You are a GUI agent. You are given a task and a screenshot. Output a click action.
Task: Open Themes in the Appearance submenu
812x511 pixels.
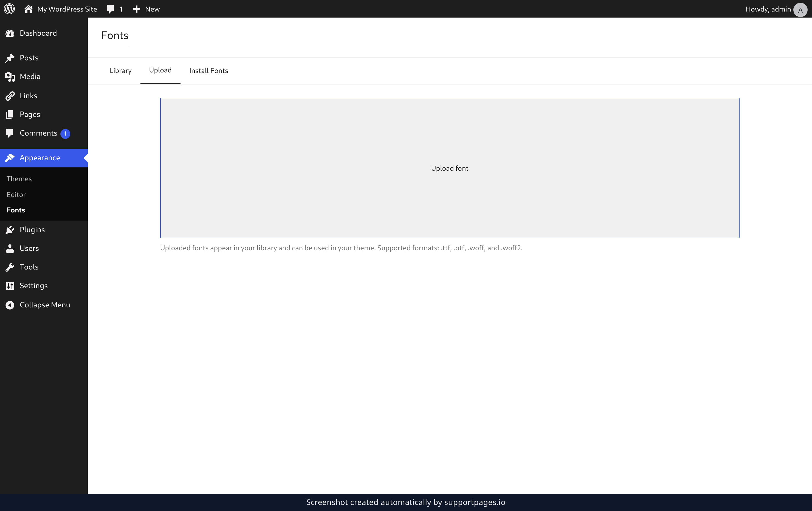(19, 179)
